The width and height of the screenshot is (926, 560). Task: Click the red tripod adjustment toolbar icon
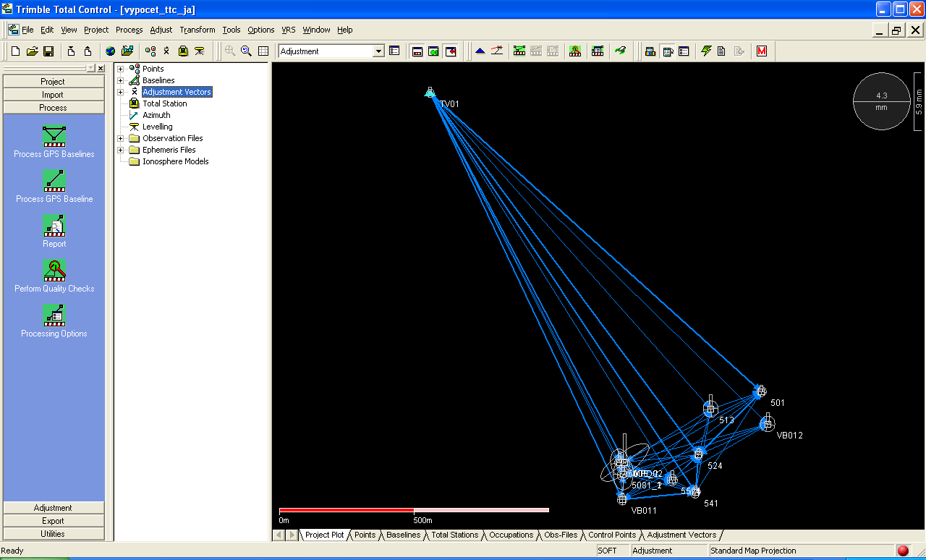575,51
